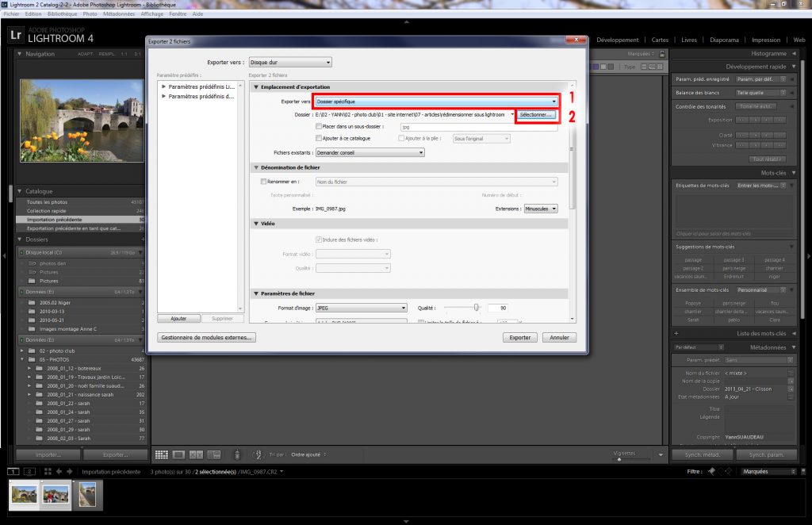Open Format d'image JPEG dropdown
This screenshot has height=525, width=812.
pos(361,308)
